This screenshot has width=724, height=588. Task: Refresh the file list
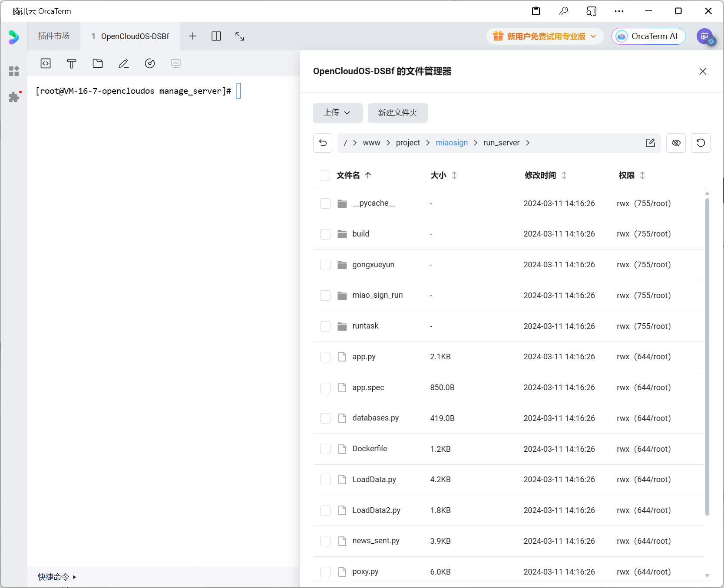coord(701,143)
